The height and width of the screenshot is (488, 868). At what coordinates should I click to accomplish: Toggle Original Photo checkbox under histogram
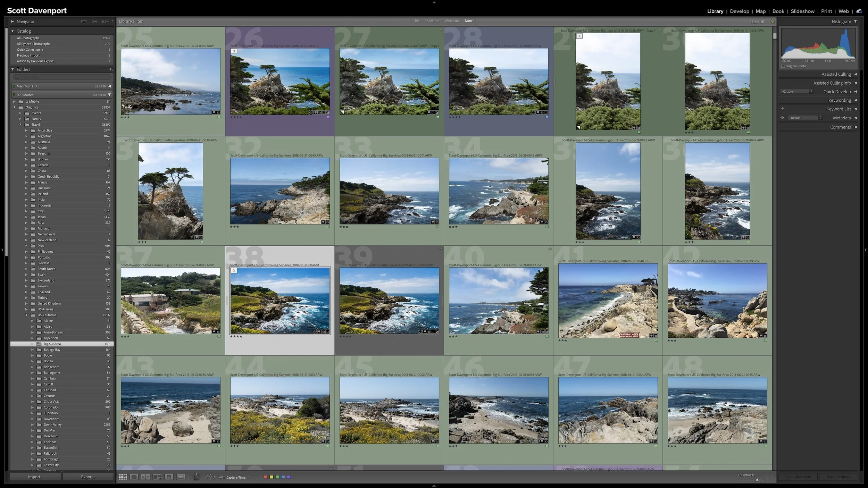click(x=783, y=66)
